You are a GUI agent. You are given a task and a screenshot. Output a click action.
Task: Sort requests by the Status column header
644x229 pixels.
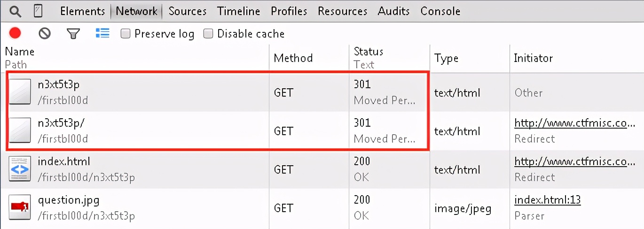pos(368,52)
